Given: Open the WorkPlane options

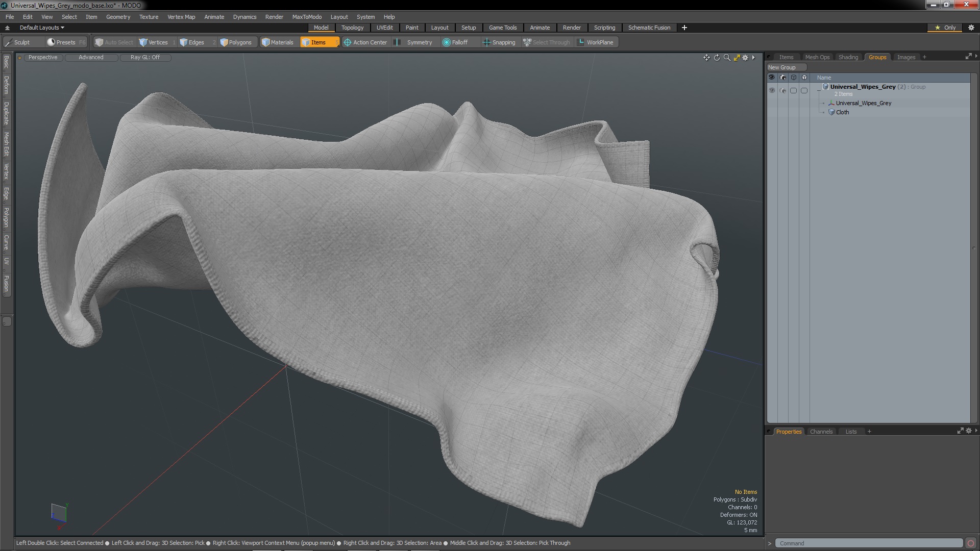Looking at the screenshot, I should tap(595, 42).
